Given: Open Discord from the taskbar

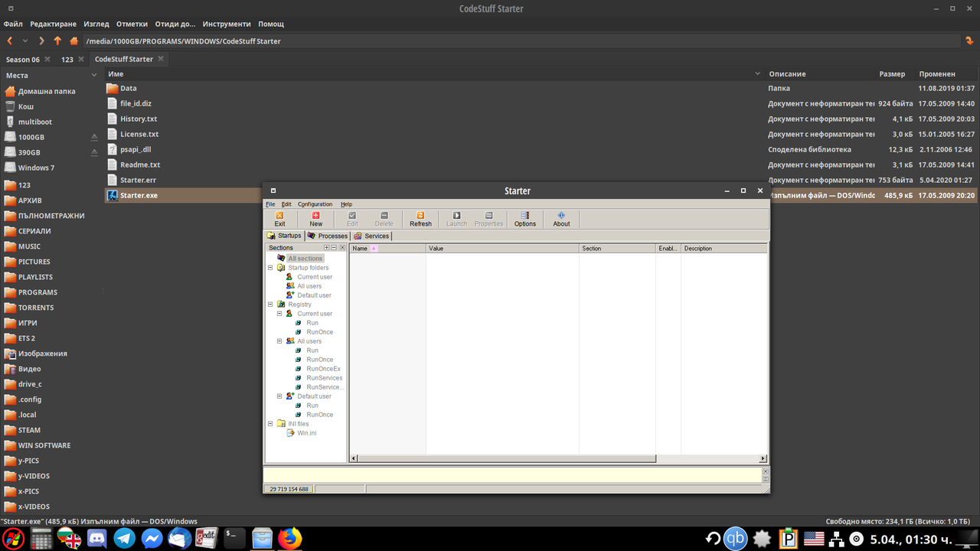Looking at the screenshot, I should point(96,538).
